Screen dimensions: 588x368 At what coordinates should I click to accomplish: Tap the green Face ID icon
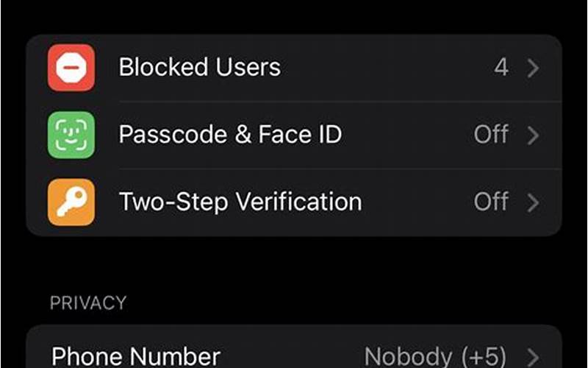coord(71,135)
